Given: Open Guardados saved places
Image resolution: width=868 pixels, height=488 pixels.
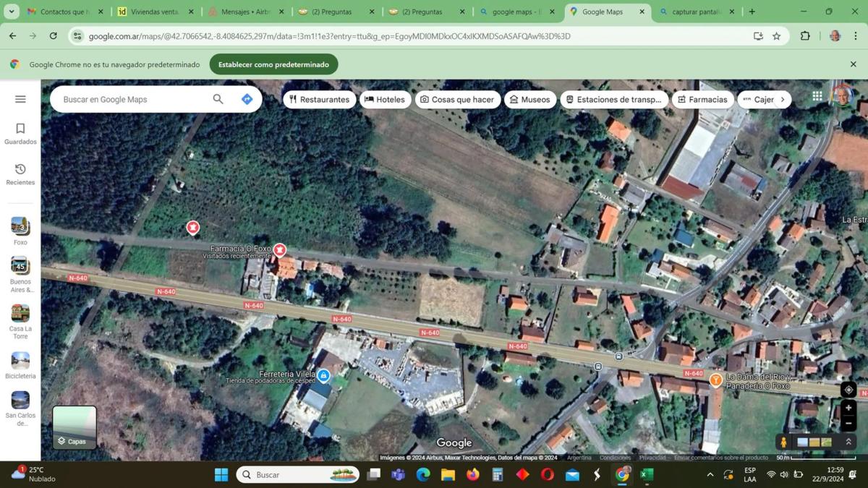Looking at the screenshot, I should [x=20, y=133].
